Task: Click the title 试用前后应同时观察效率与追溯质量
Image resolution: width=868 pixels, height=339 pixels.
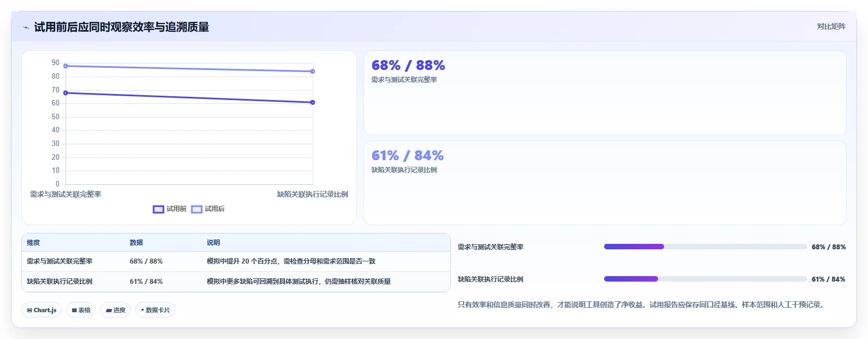Action: (121, 27)
